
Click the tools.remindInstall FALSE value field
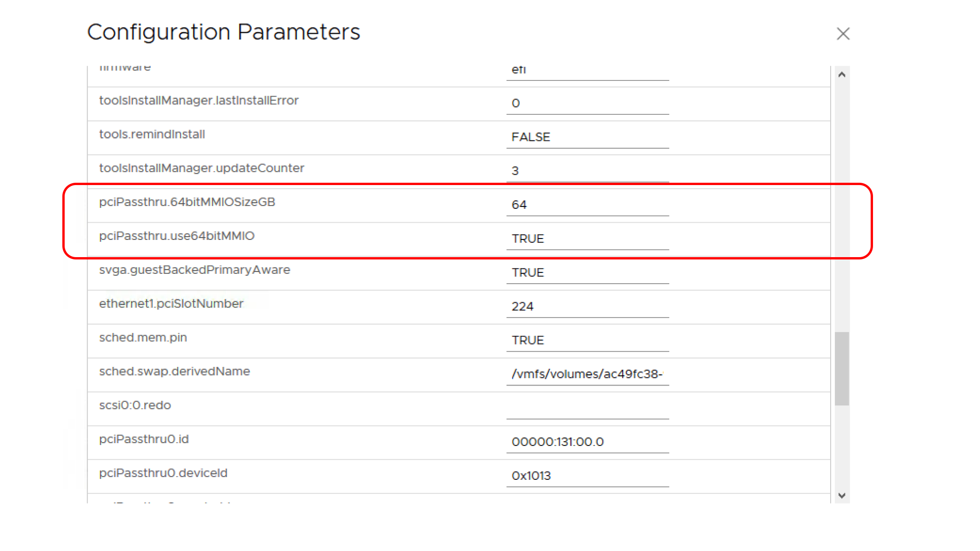pyautogui.click(x=587, y=137)
